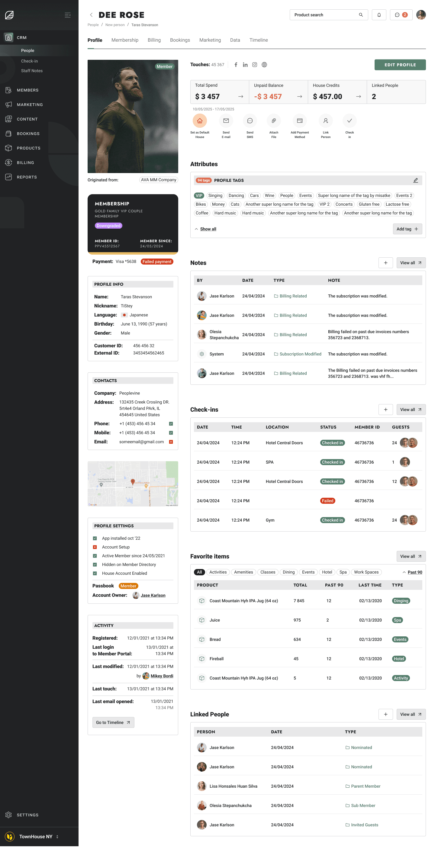Click the Send E-mail icon
The width and height of the screenshot is (435, 868).
(x=226, y=121)
